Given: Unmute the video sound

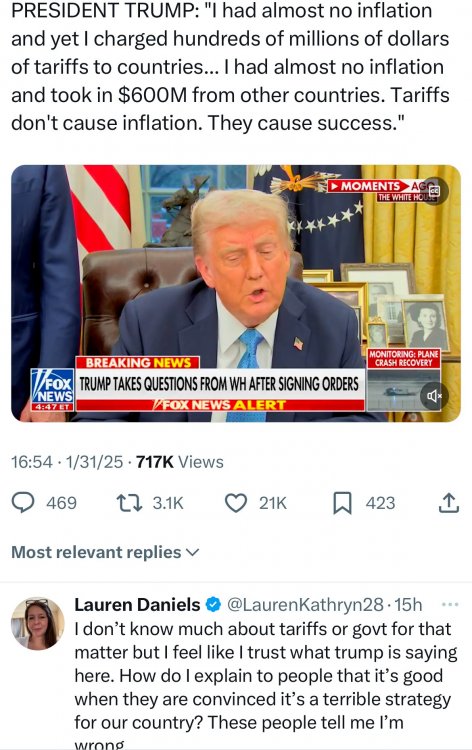Looking at the screenshot, I should coord(434,396).
